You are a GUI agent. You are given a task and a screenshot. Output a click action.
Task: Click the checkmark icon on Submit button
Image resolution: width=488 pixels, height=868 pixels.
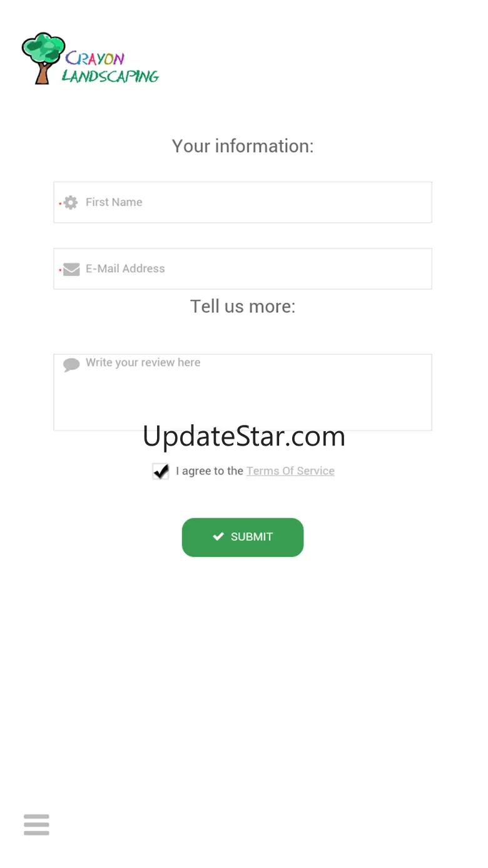point(218,536)
